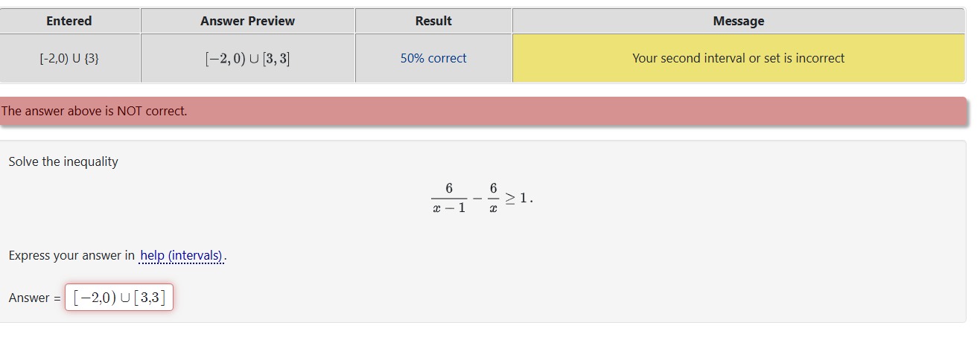Click the red NOT correct banner
This screenshot has width=980, height=337.
pos(483,111)
